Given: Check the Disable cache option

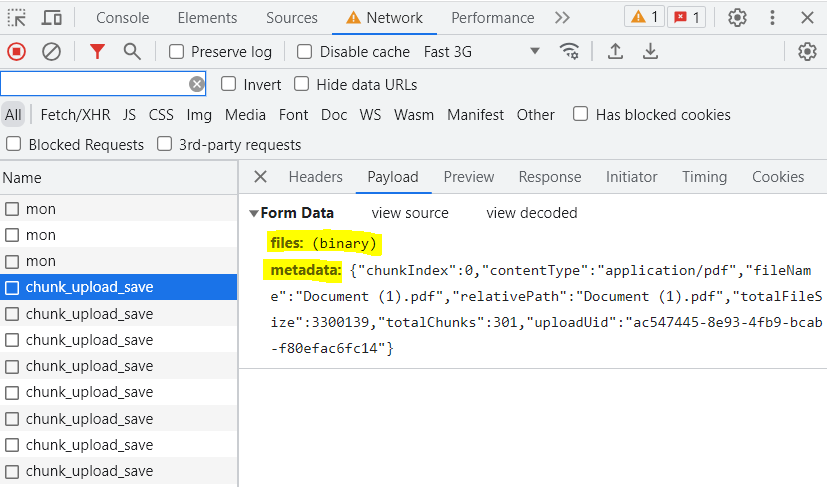Looking at the screenshot, I should click(x=305, y=52).
